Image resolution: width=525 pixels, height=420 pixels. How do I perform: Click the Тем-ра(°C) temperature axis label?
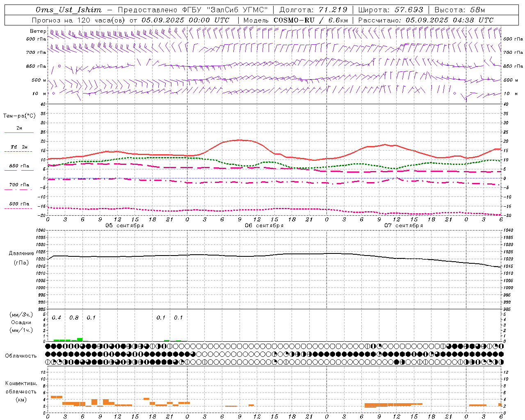click(x=19, y=116)
